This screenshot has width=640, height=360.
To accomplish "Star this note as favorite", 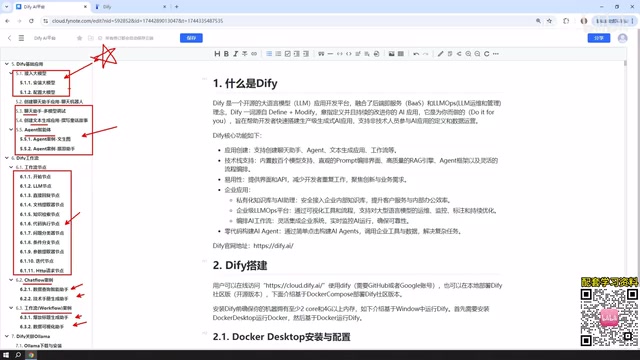I will click(80, 38).
